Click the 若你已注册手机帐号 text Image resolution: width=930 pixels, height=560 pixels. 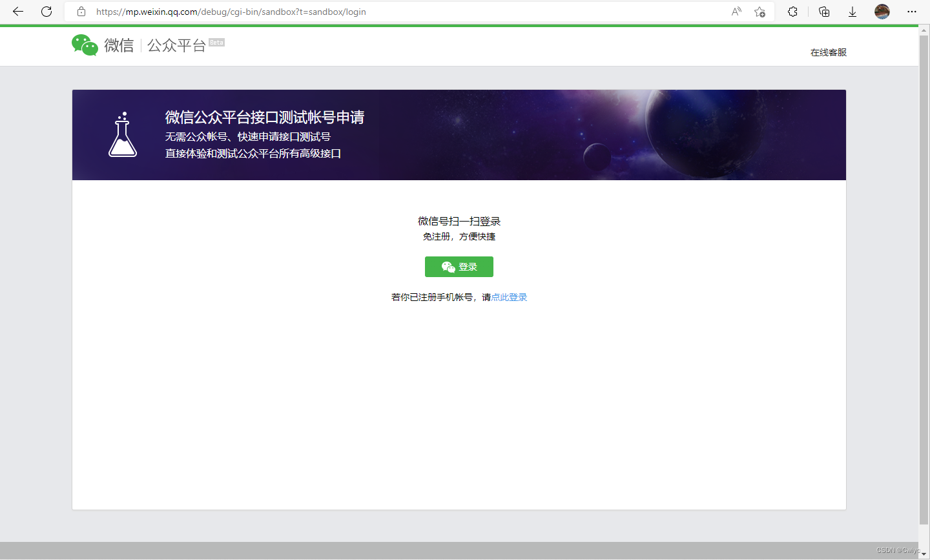(x=432, y=297)
